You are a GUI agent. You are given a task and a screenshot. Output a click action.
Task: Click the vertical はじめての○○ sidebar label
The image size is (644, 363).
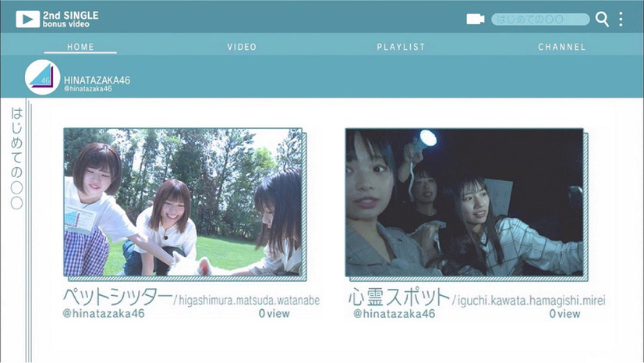point(17,158)
